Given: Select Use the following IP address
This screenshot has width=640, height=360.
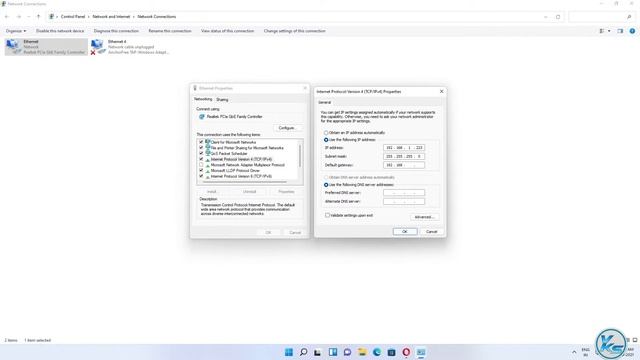Looking at the screenshot, I should [x=326, y=140].
